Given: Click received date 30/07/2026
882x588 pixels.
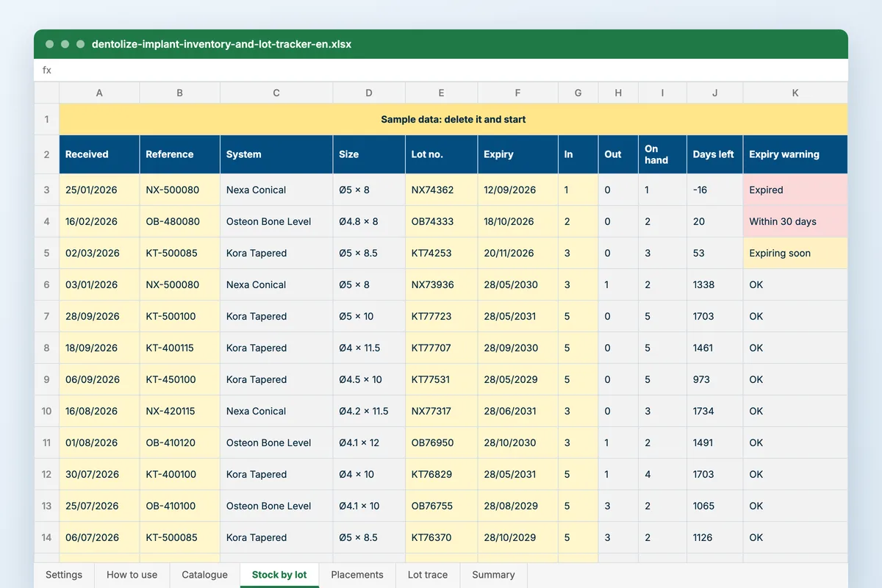Looking at the screenshot, I should [99, 474].
